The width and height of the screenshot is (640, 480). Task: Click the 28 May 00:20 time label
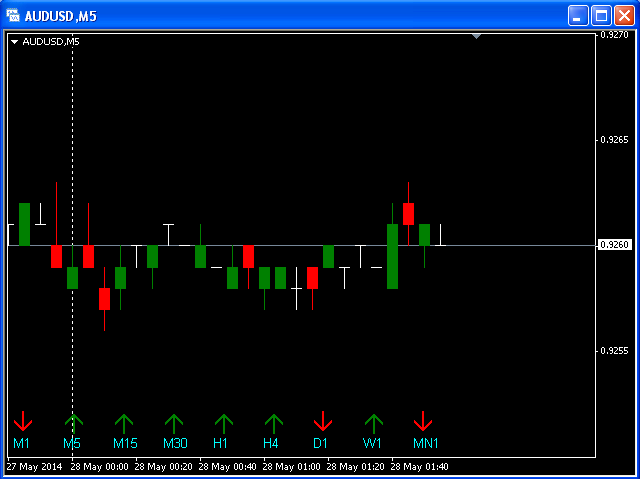click(165, 467)
